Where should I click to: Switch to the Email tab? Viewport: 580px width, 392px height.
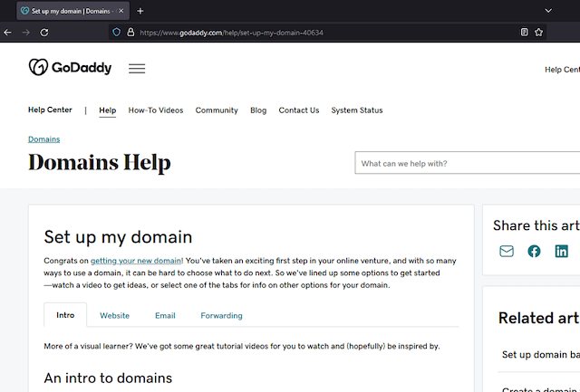coord(165,316)
